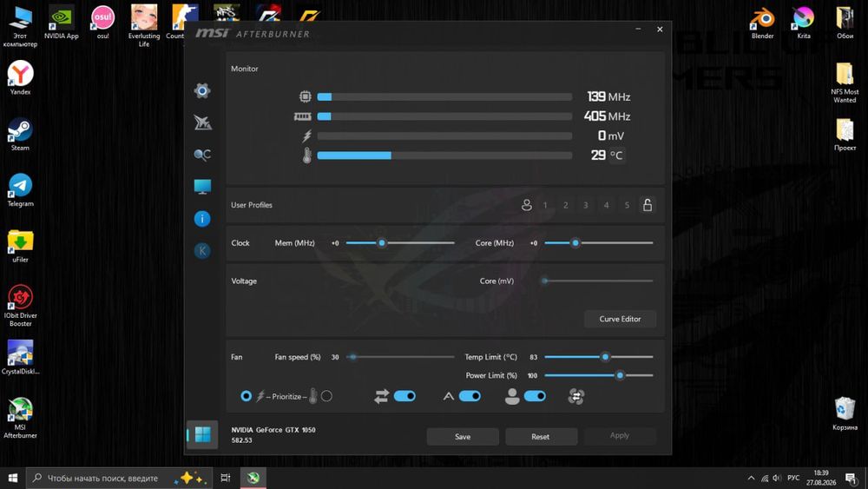868x489 pixels.
Task: Toggle the profile lock icon
Action: tap(648, 205)
